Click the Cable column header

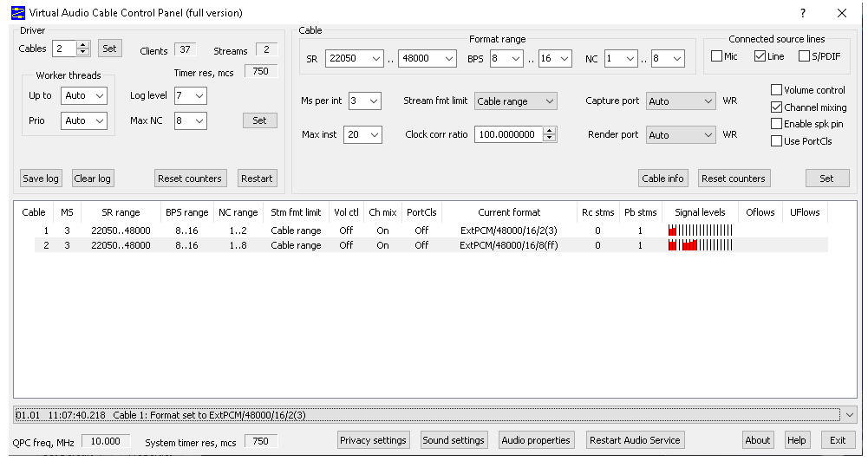tap(34, 212)
